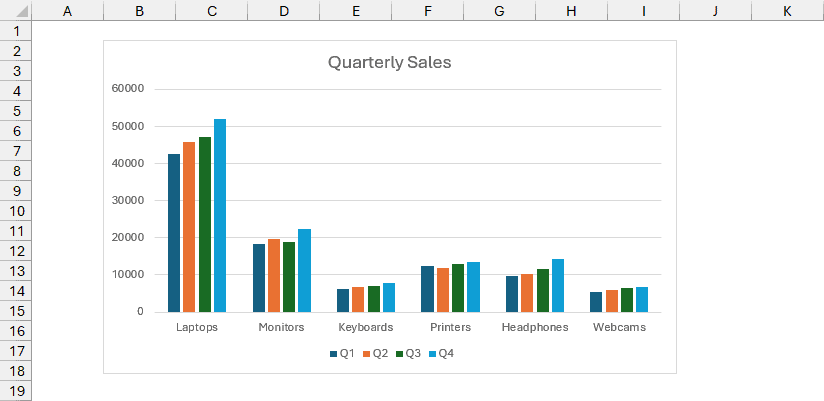Image resolution: width=824 pixels, height=401 pixels.
Task: Click row header 10
Action: click(x=16, y=211)
